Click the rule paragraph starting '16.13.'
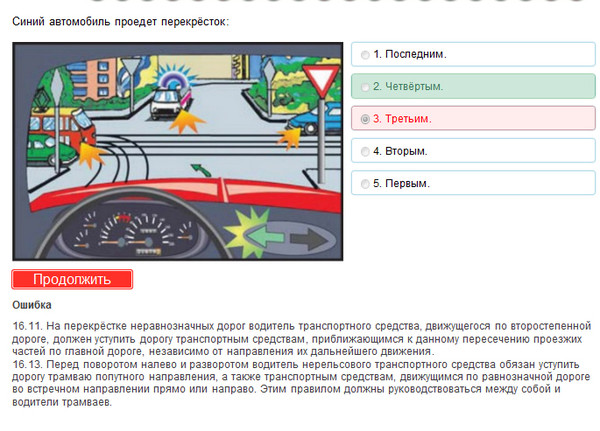The height and width of the screenshot is (431, 600). [302, 383]
